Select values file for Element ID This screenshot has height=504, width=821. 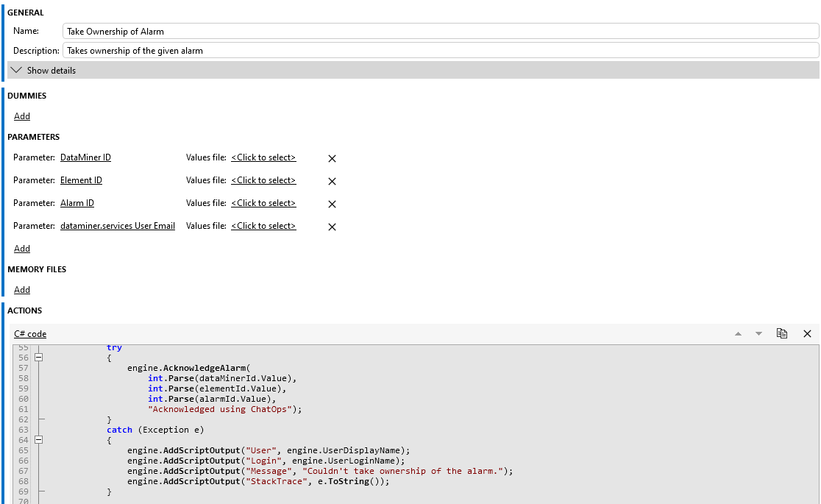click(x=263, y=180)
